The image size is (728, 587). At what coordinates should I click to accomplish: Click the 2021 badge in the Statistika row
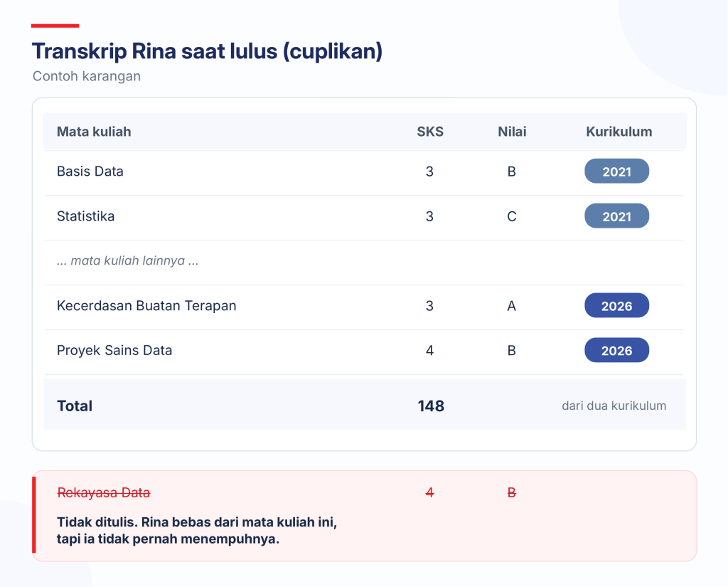(616, 216)
